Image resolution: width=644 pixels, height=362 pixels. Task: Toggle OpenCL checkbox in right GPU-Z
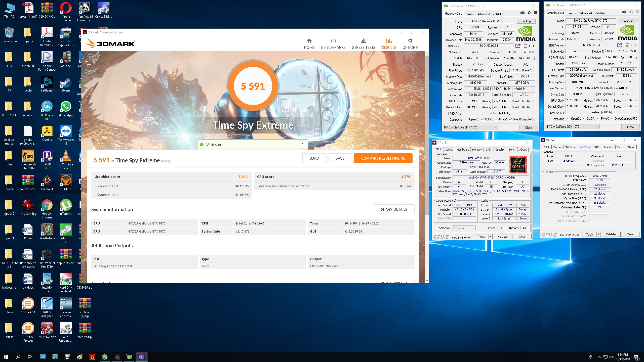[x=569, y=119]
